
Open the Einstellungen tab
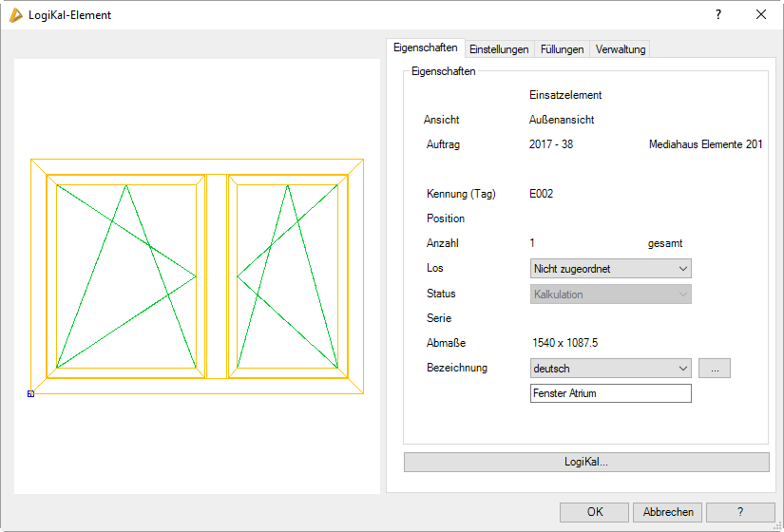pyautogui.click(x=499, y=49)
